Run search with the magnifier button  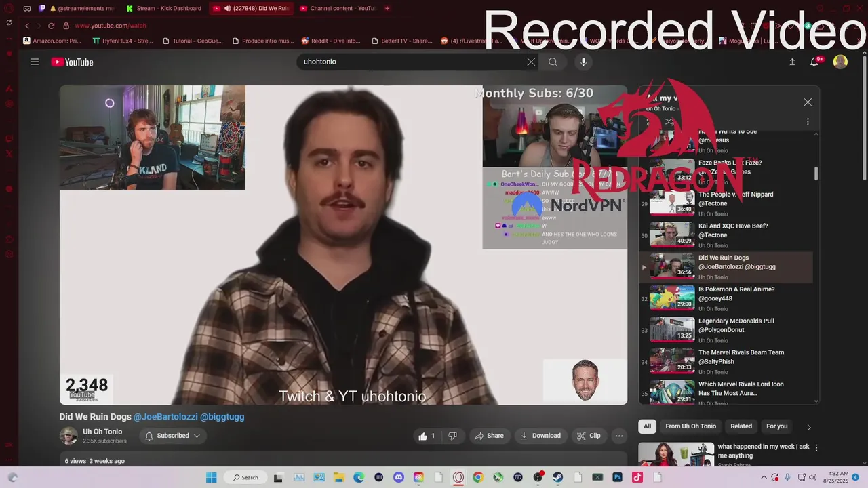[x=553, y=62]
